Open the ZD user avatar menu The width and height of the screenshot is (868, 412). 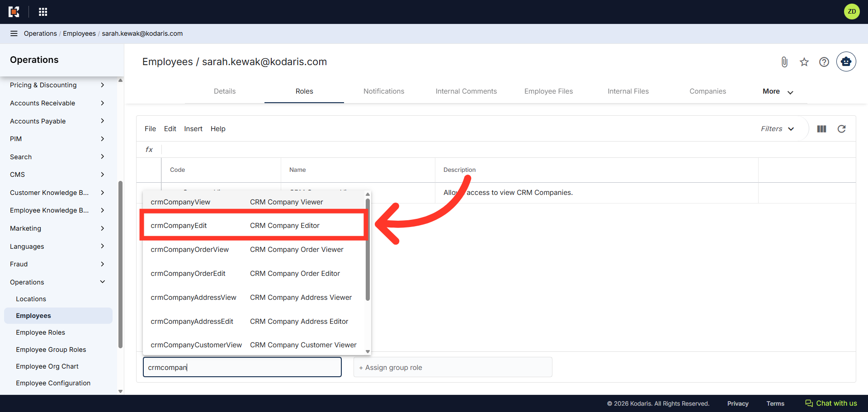(852, 12)
